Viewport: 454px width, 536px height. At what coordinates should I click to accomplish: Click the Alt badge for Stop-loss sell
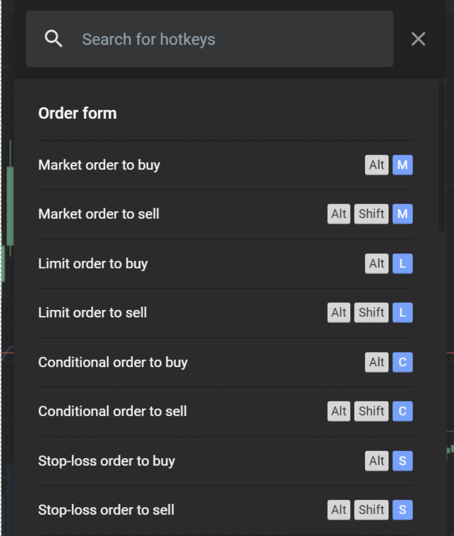click(x=339, y=510)
